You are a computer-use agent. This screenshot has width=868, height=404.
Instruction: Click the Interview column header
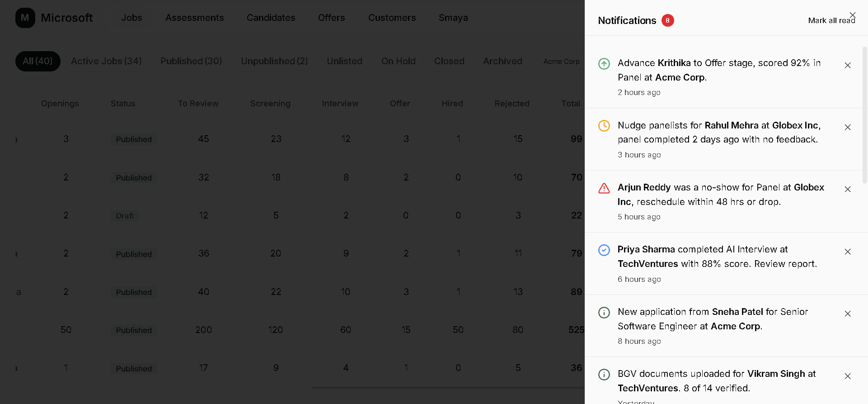pyautogui.click(x=340, y=104)
